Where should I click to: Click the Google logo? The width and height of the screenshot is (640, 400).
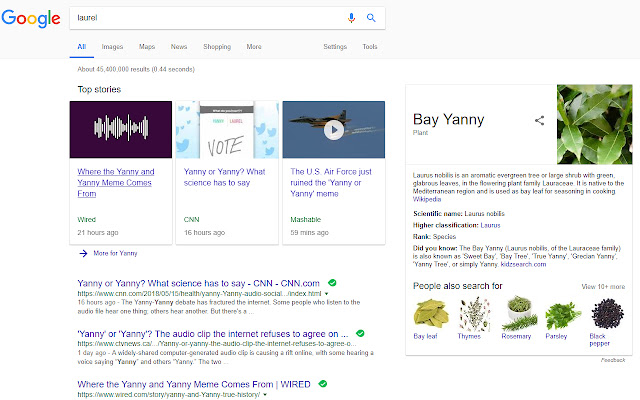(31, 18)
